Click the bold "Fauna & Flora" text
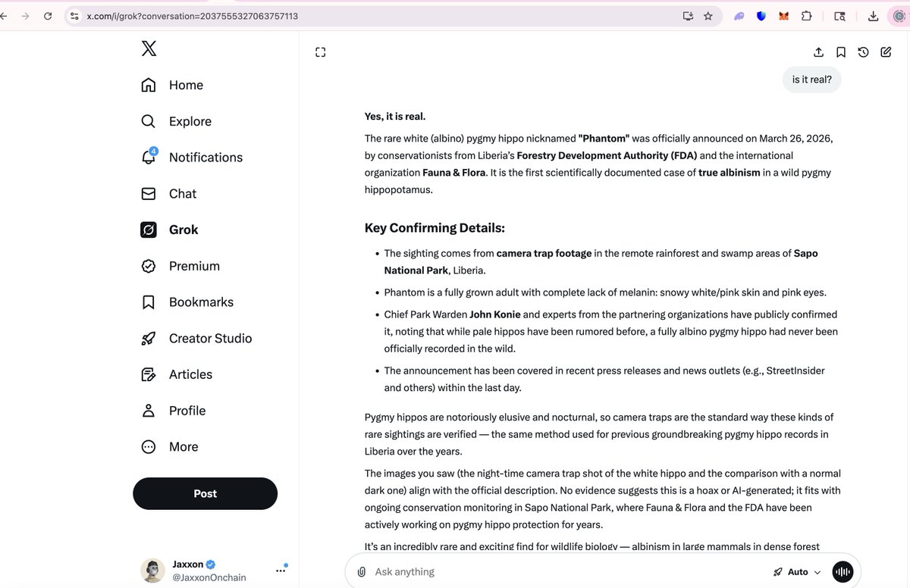This screenshot has width=910, height=588. (453, 173)
